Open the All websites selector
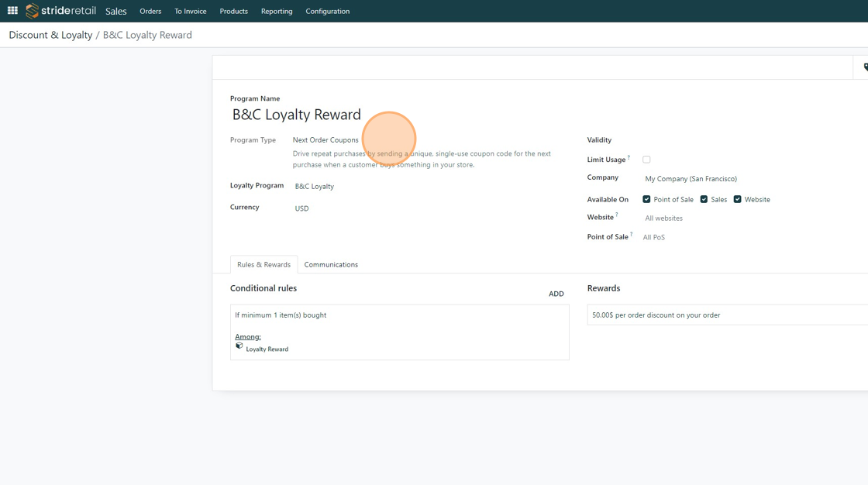Viewport: 868px width, 485px height. (x=663, y=218)
